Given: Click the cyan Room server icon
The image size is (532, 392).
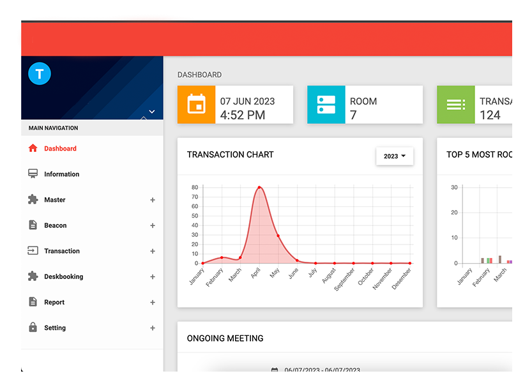Looking at the screenshot, I should click(x=326, y=104).
